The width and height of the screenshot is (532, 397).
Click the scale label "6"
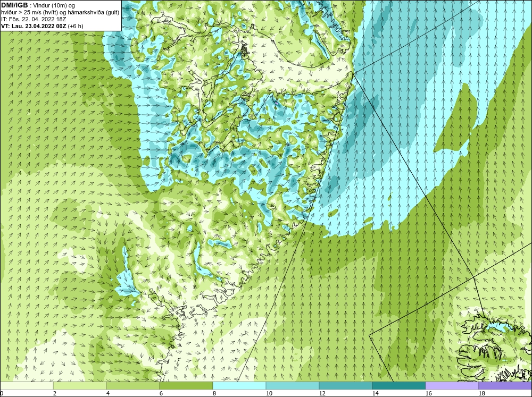pos(162,393)
